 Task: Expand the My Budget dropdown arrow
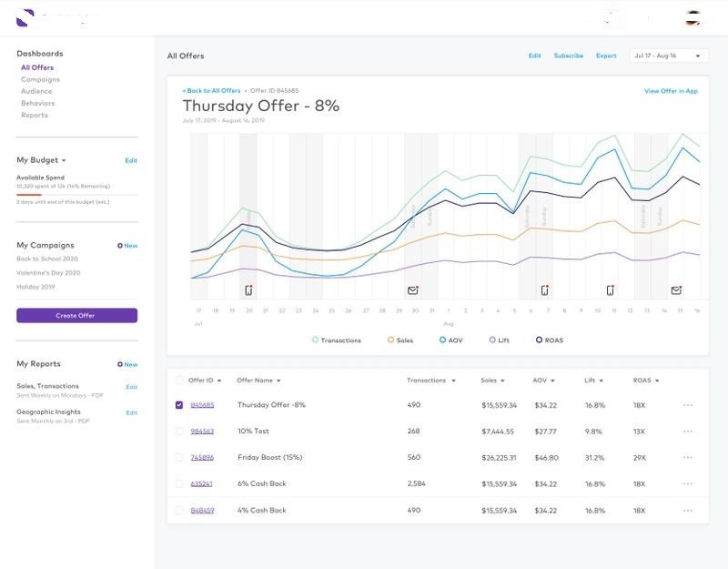tap(64, 161)
